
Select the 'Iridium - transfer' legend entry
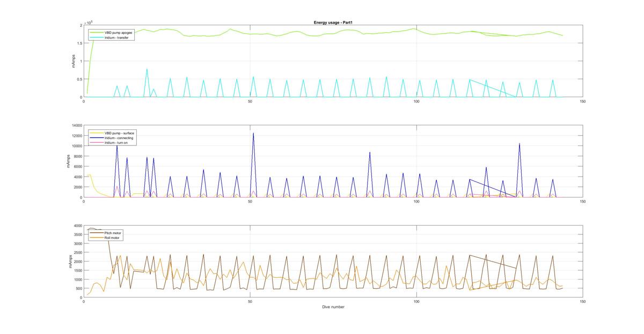click(x=116, y=38)
